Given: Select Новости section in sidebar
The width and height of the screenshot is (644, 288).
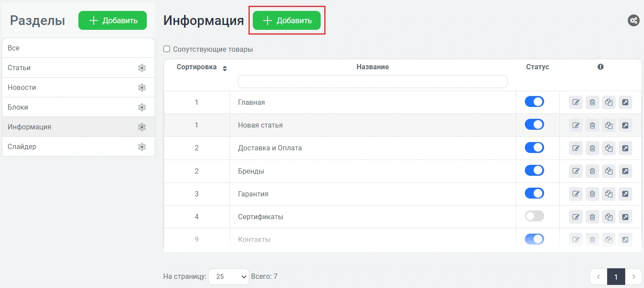Looking at the screenshot, I should [x=22, y=88].
